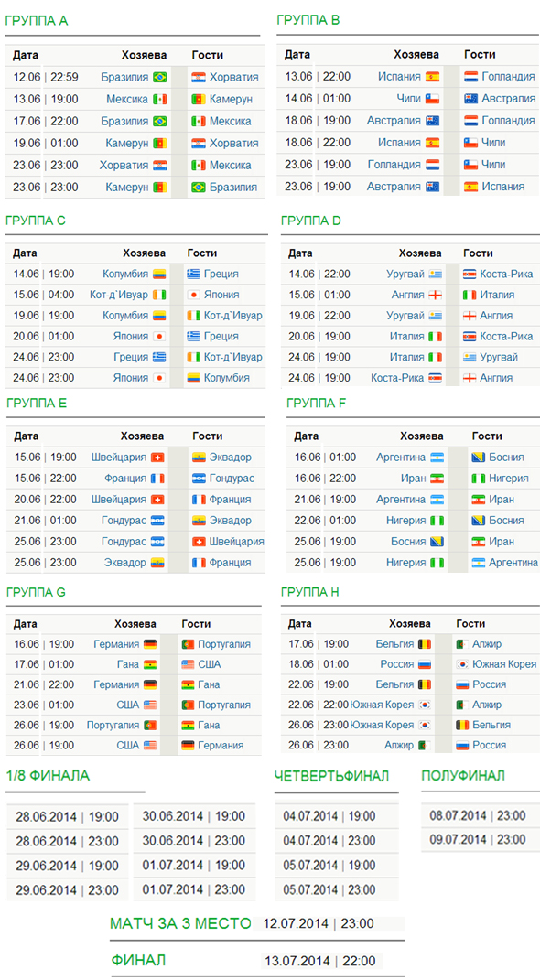Image resolution: width=540 pixels, height=980 pixels.
Task: Click Argentina flag in 16.06 01:00 match
Action: click(437, 458)
